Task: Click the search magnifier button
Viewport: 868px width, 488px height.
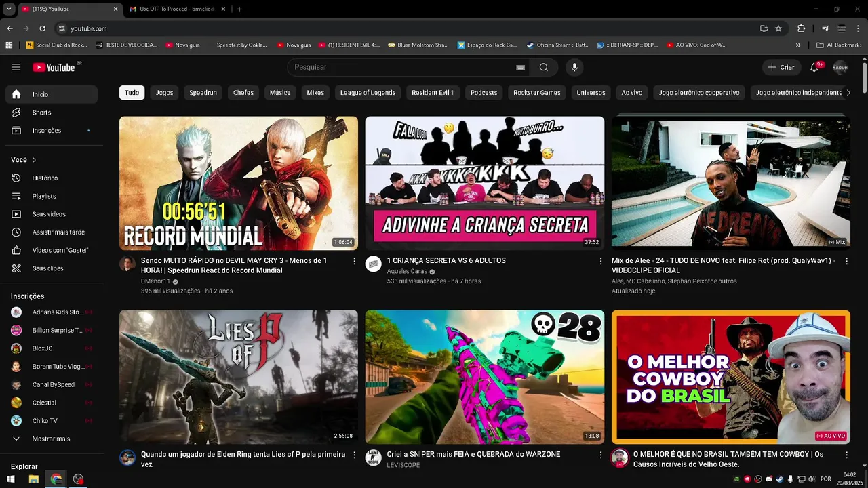Action: coord(544,67)
